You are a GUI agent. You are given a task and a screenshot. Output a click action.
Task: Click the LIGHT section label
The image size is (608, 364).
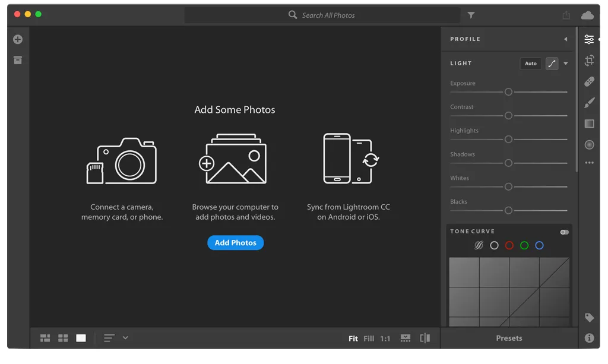click(x=461, y=63)
